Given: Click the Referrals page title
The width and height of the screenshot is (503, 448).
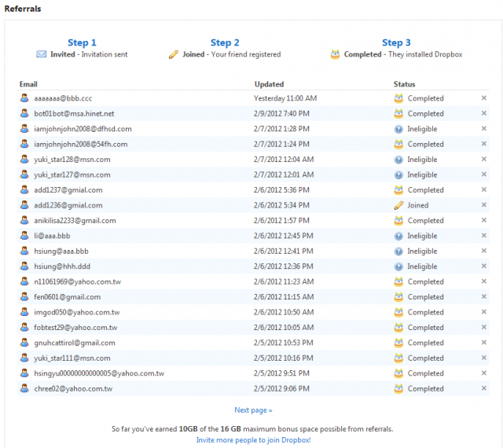Looking at the screenshot, I should click(23, 9).
